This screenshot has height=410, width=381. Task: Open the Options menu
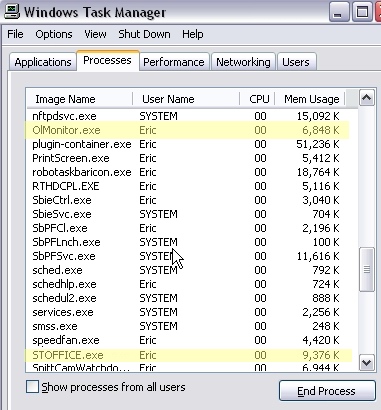pyautogui.click(x=54, y=34)
